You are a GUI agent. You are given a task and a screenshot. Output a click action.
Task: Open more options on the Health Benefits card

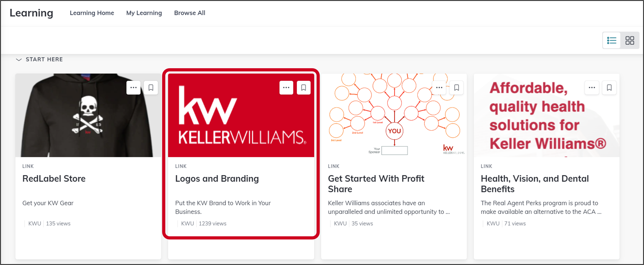click(x=592, y=87)
